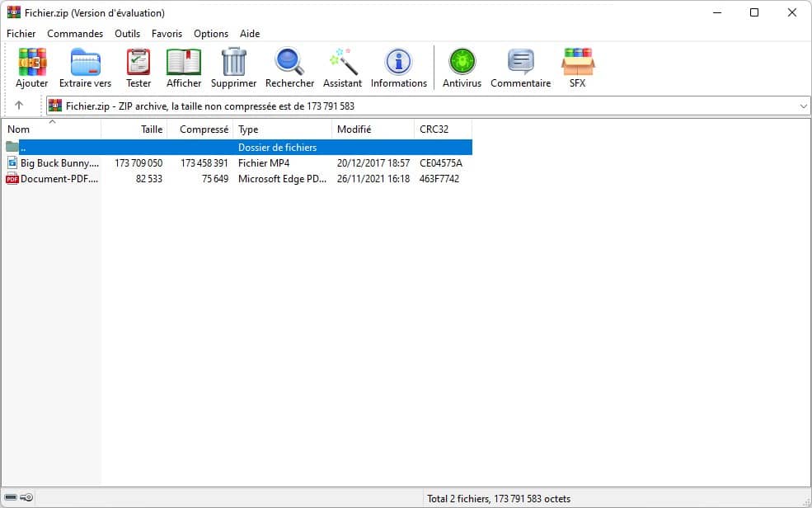Sort by the CRC32 column header
812x508 pixels.
[x=444, y=129]
